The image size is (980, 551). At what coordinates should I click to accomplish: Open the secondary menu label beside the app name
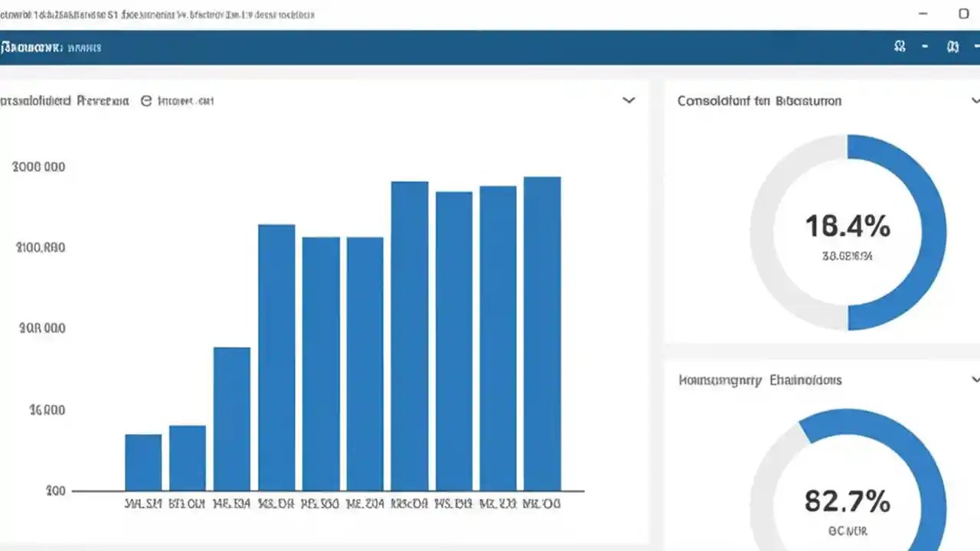tap(84, 47)
